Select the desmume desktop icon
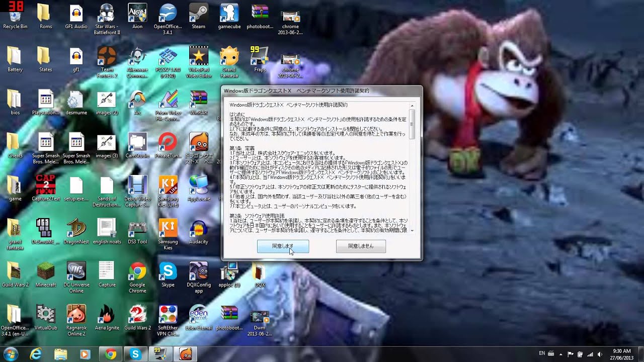The width and height of the screenshot is (644, 362). coord(76,103)
